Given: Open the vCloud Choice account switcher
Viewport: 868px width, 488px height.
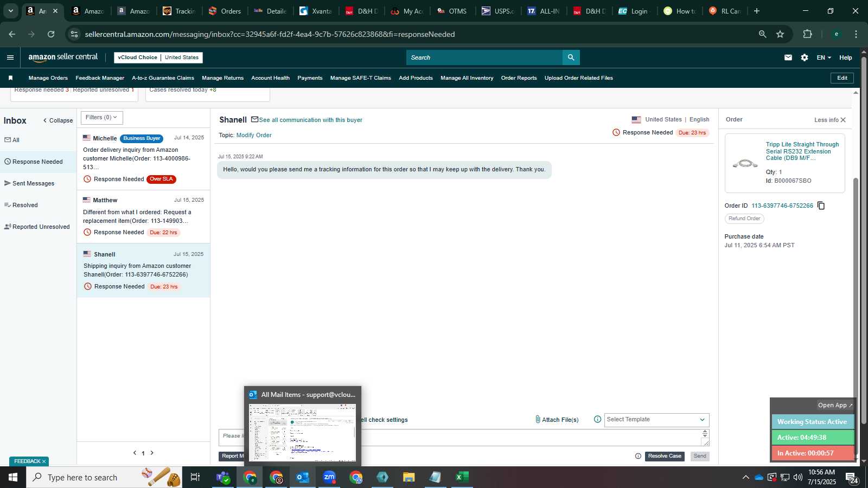Looking at the screenshot, I should (x=158, y=57).
